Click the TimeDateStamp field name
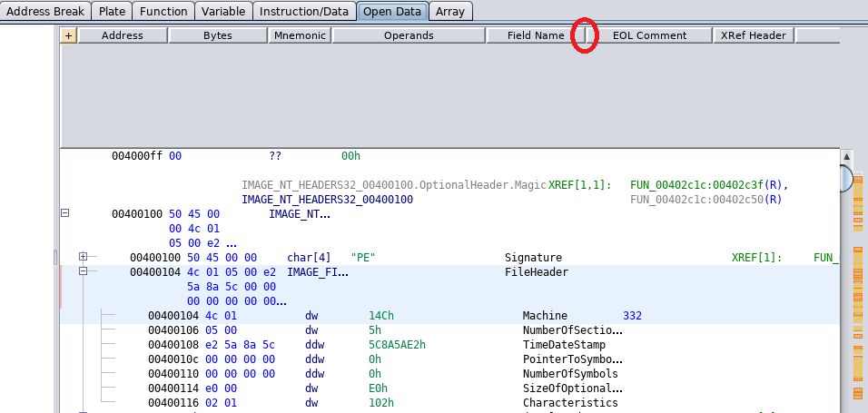 point(564,344)
